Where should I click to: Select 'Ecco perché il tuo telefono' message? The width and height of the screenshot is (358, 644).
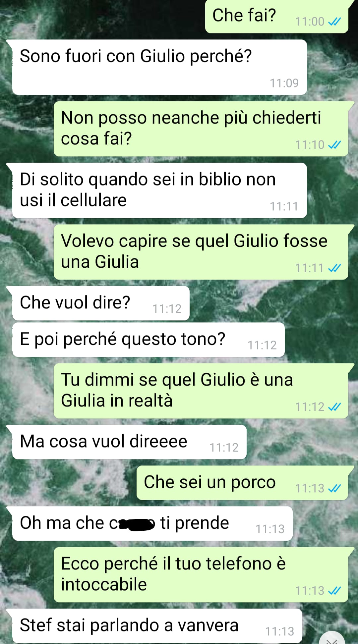pyautogui.click(x=201, y=575)
